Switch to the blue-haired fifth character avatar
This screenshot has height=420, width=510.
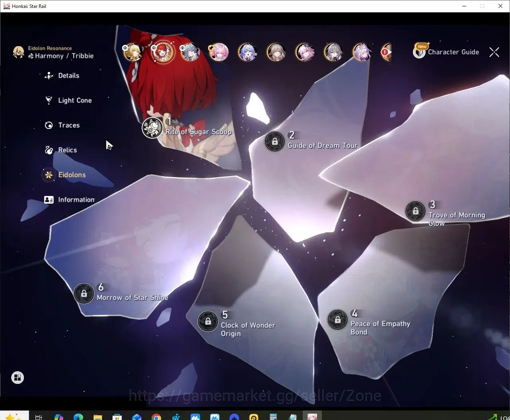point(247,52)
